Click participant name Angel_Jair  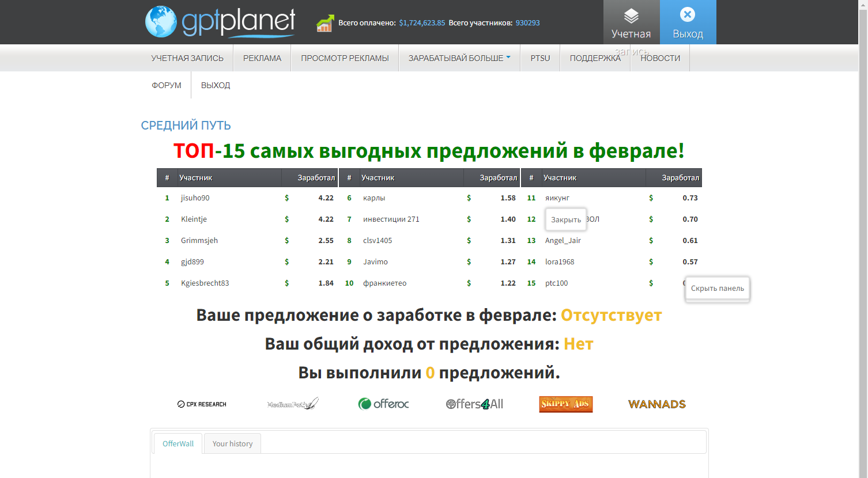pos(563,240)
